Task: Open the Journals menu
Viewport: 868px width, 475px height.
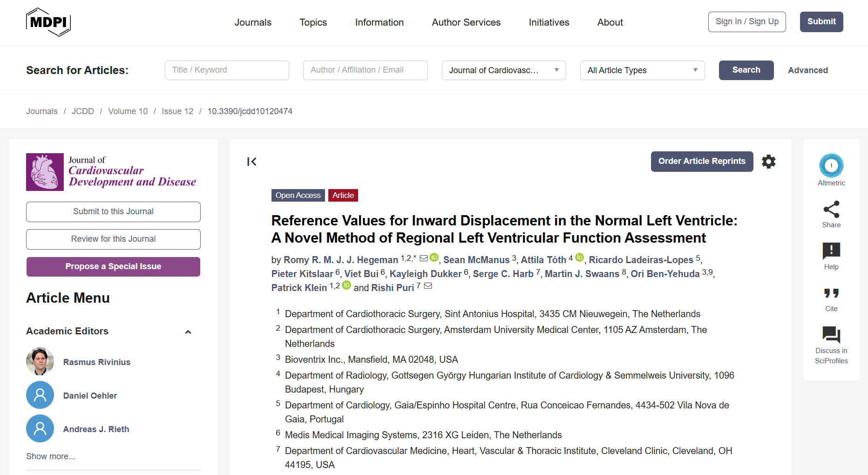Action: [253, 22]
